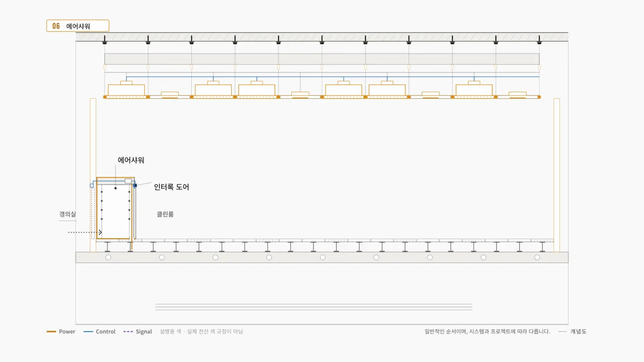Click the '설명용 색 · 실제 전선 색 규정이 아님' note

click(x=201, y=331)
